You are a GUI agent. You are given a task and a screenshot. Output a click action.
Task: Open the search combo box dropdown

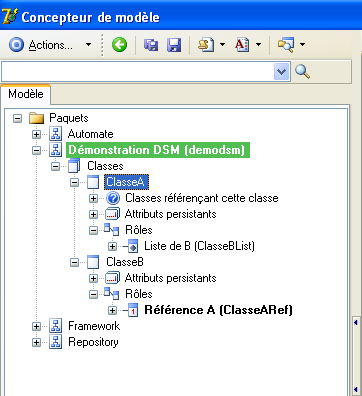(x=282, y=71)
